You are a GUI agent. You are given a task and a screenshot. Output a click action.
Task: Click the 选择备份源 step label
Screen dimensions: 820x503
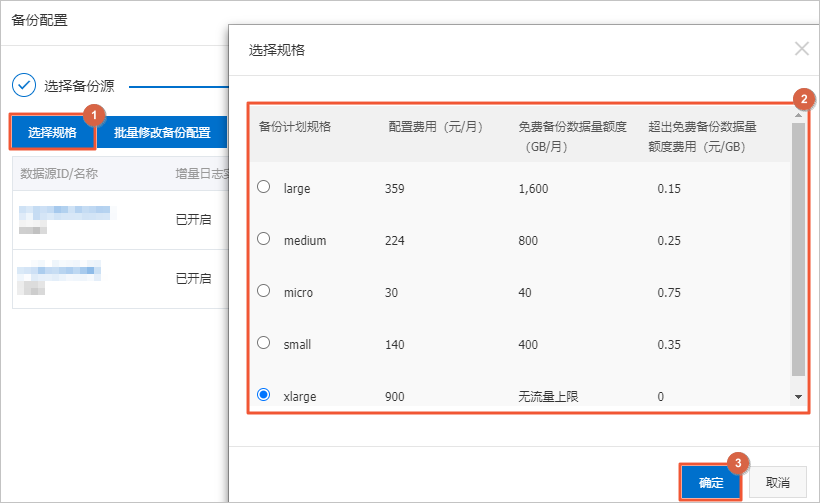click(79, 86)
